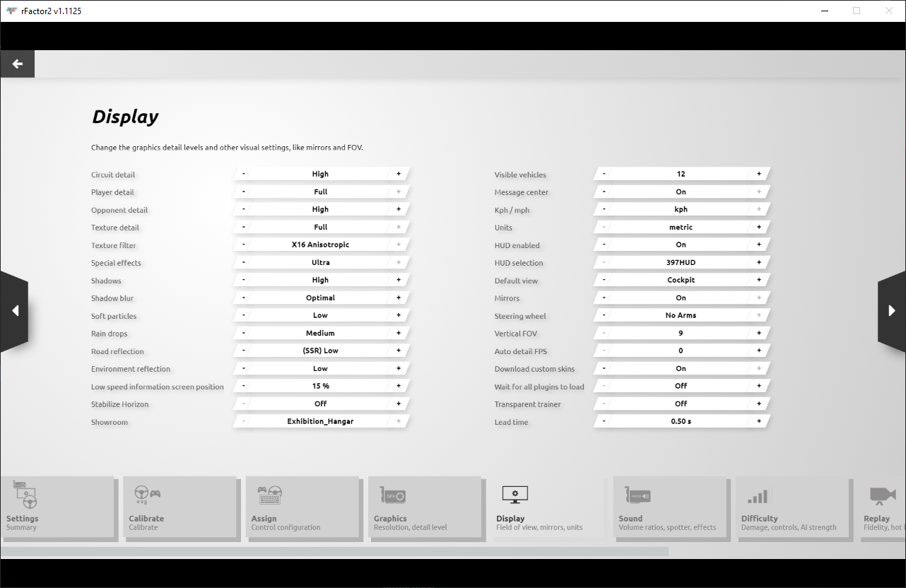
Task: Increase Soft particles with plus
Action: click(x=399, y=315)
